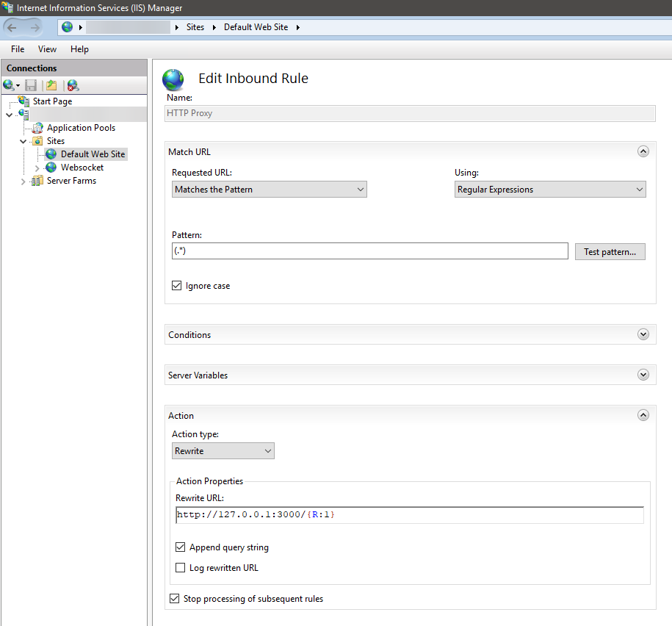Image resolution: width=672 pixels, height=626 pixels.
Task: Click the Save Connections disk icon
Action: click(31, 85)
